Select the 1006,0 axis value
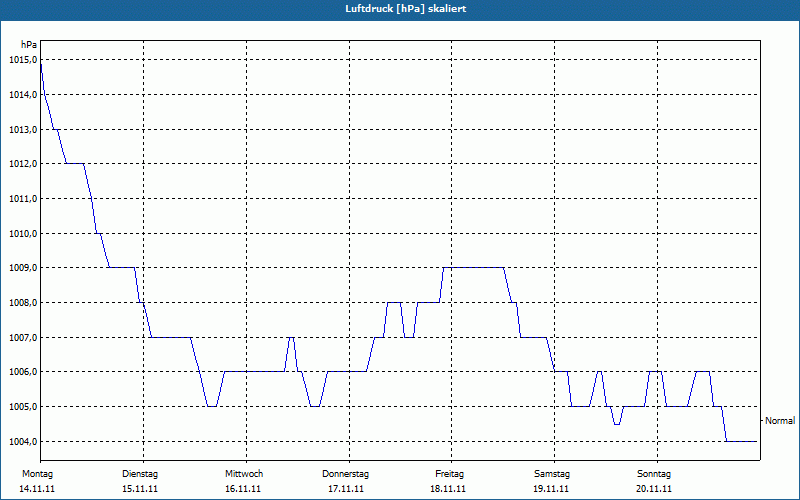Screen dimensions: 800x500 [23, 372]
